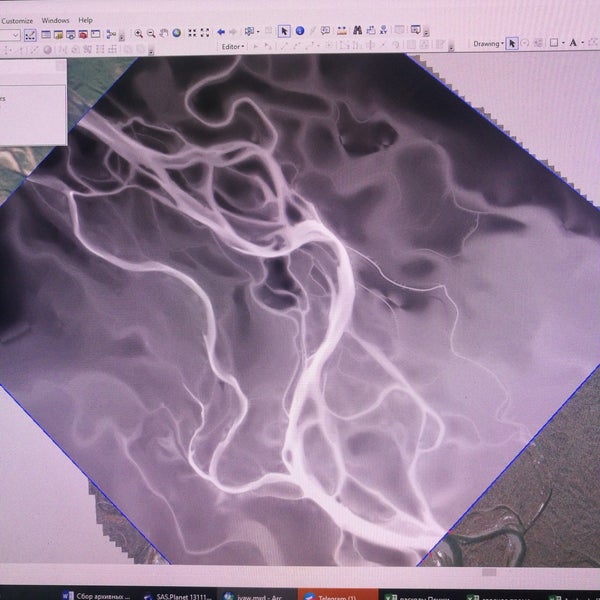Click the white river channel raster map
The width and height of the screenshot is (600, 600).
pos(300,300)
